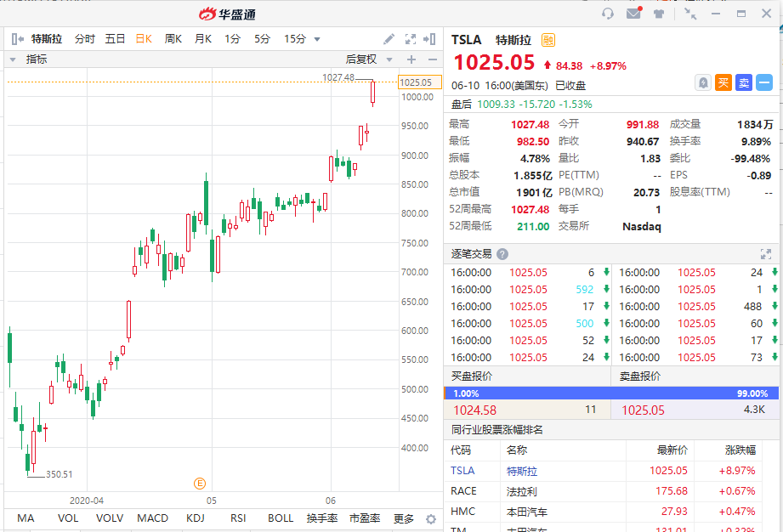Click the 代码 column header

click(461, 450)
